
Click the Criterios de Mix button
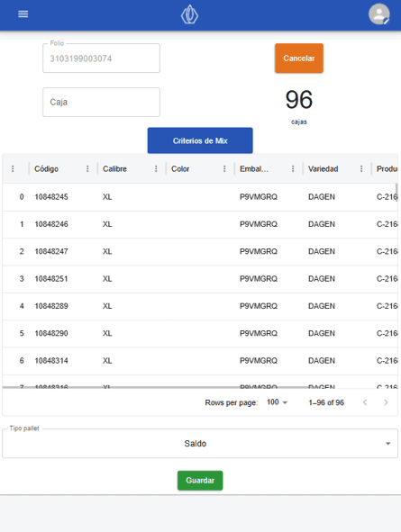point(200,140)
